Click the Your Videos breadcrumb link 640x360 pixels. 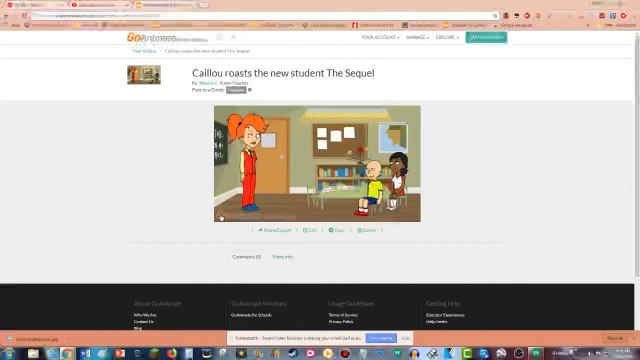click(x=144, y=51)
